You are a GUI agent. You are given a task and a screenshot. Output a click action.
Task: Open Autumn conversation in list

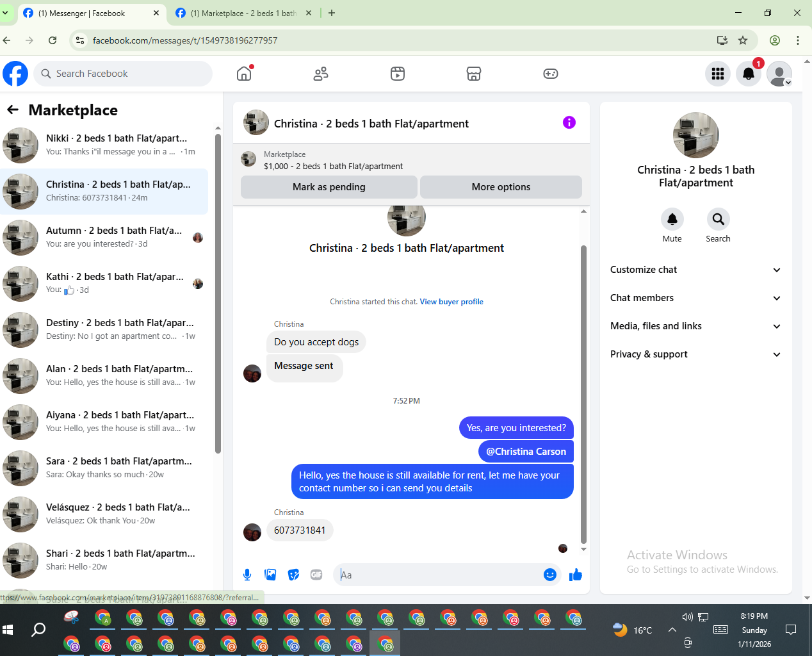[104, 238]
